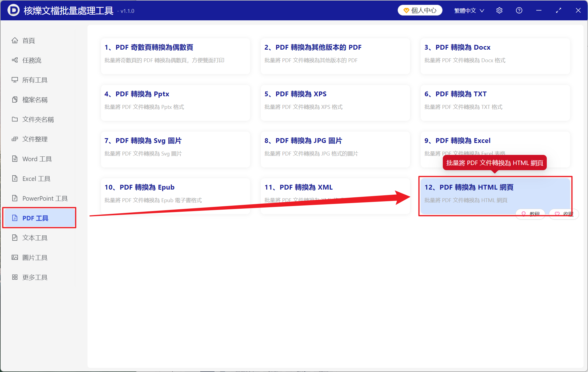Click the monitor icon for 所有工具
The width and height of the screenshot is (588, 372).
coord(15,80)
